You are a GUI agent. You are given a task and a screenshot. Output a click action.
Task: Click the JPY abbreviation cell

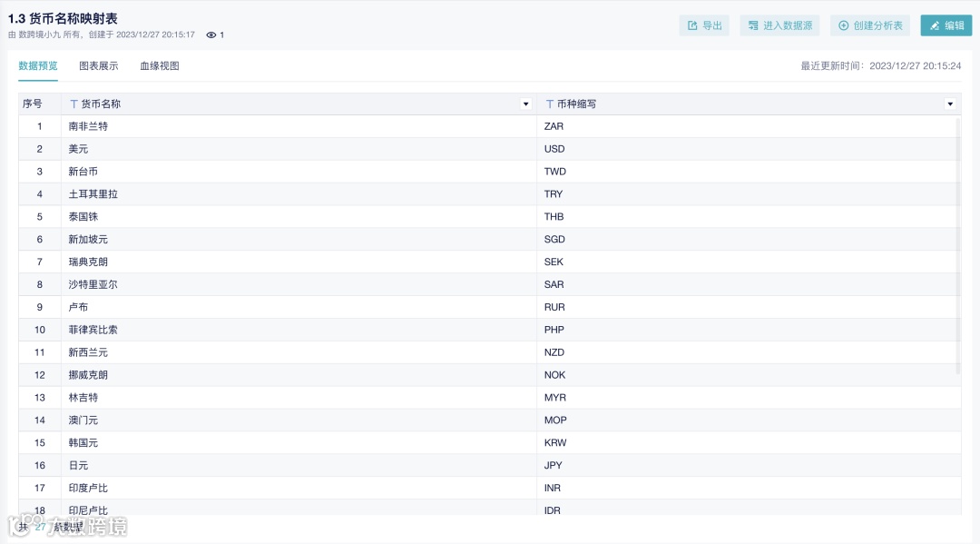(749, 465)
